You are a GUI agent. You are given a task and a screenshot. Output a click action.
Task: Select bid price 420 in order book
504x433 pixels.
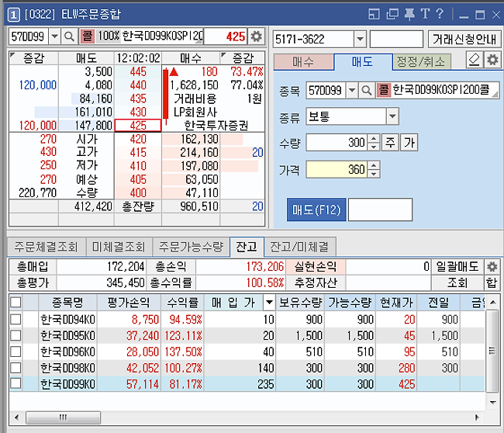(138, 139)
